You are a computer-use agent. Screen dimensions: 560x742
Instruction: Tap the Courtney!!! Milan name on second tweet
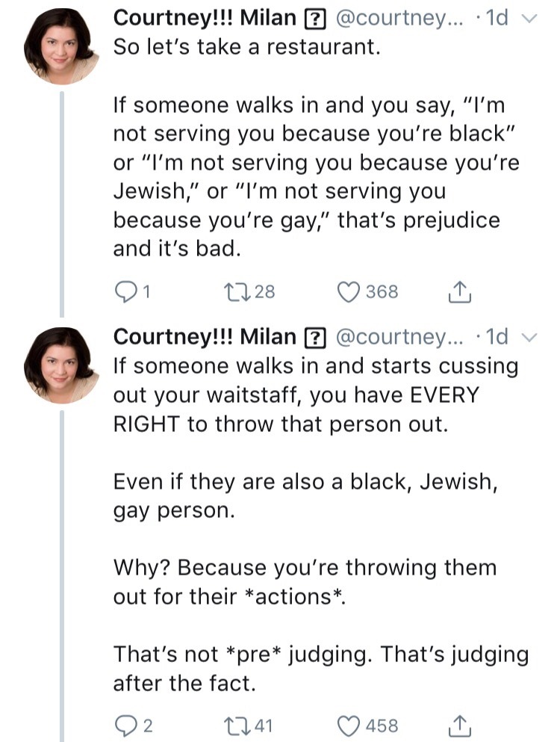point(205,337)
